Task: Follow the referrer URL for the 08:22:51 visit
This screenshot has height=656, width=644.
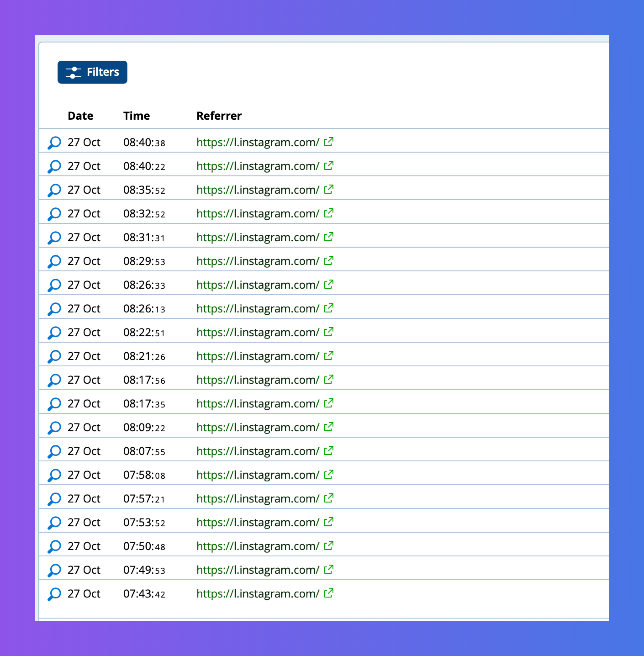Action: click(x=258, y=333)
